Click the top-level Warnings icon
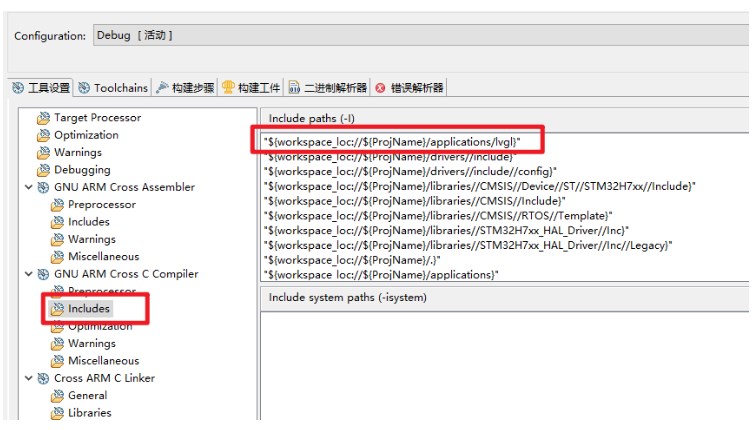Viewport: 756px width, 430px height. click(43, 152)
